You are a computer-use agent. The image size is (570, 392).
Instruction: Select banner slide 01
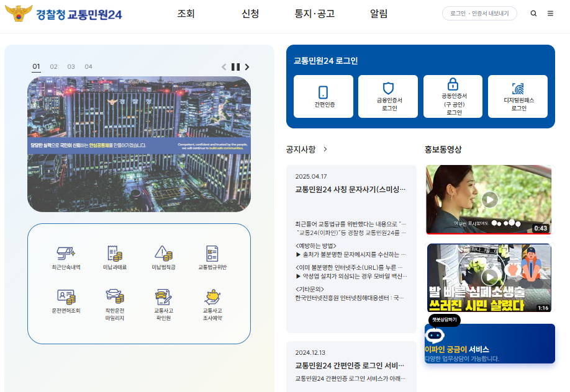coord(36,66)
